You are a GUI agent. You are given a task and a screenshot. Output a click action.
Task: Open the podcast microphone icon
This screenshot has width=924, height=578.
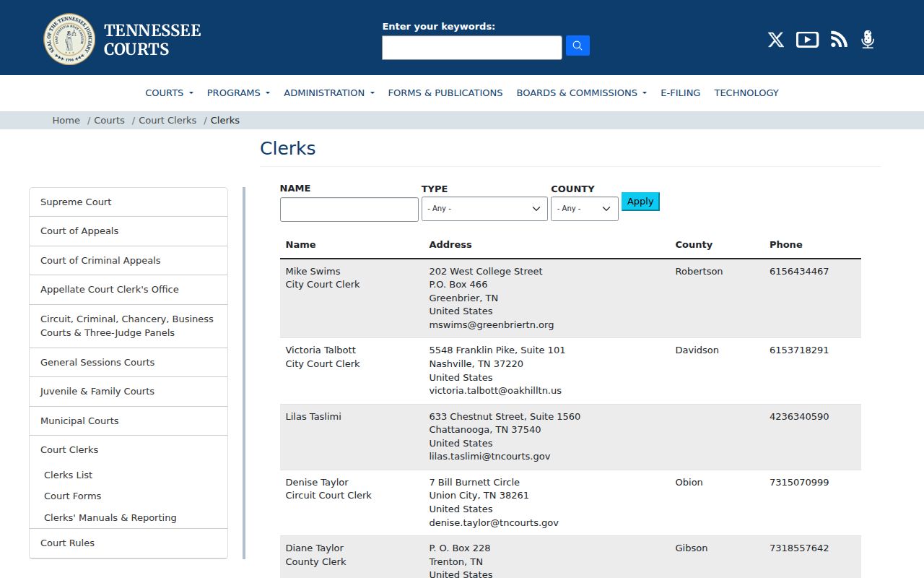pos(868,40)
